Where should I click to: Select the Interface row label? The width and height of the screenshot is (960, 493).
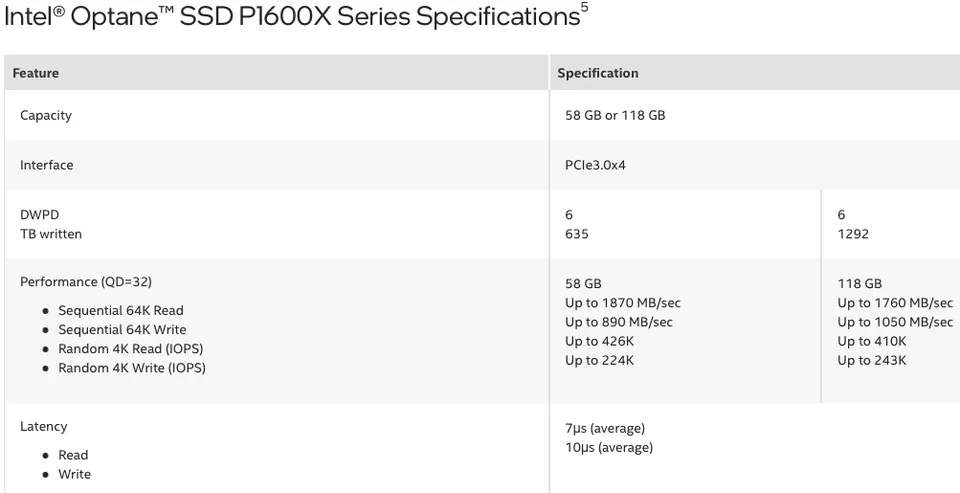click(47, 165)
